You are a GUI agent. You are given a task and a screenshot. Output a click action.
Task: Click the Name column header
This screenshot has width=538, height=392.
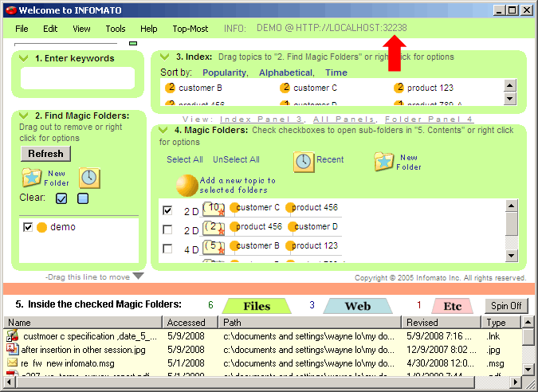[x=83, y=323]
